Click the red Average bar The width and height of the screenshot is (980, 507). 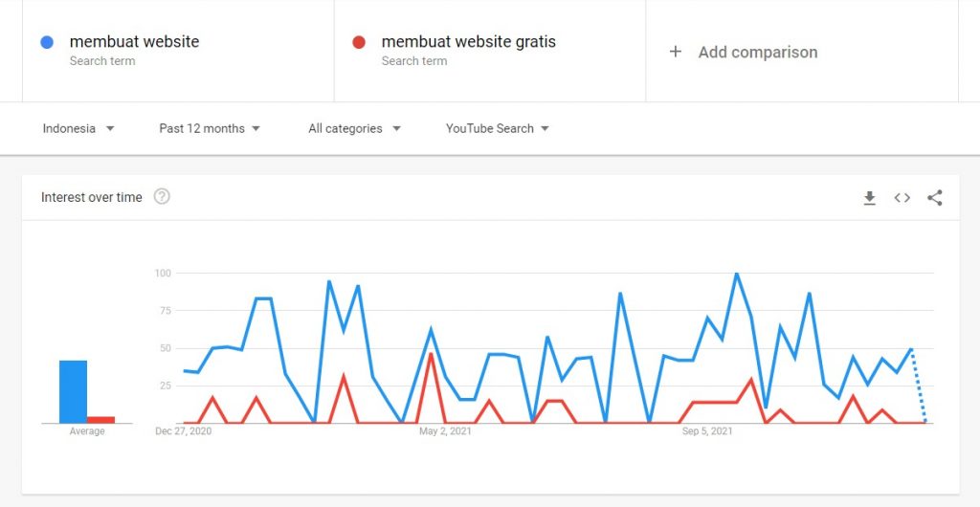(100, 419)
